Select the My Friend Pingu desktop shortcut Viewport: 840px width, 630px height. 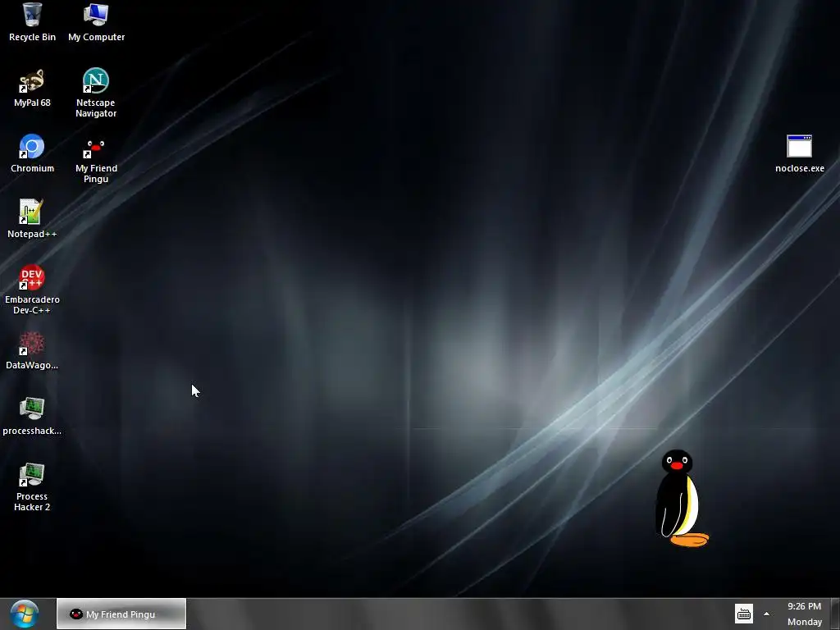click(96, 159)
